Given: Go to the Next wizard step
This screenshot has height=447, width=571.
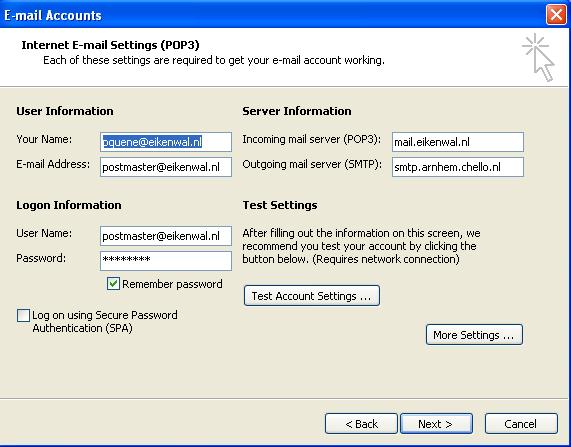Looking at the screenshot, I should (x=436, y=424).
